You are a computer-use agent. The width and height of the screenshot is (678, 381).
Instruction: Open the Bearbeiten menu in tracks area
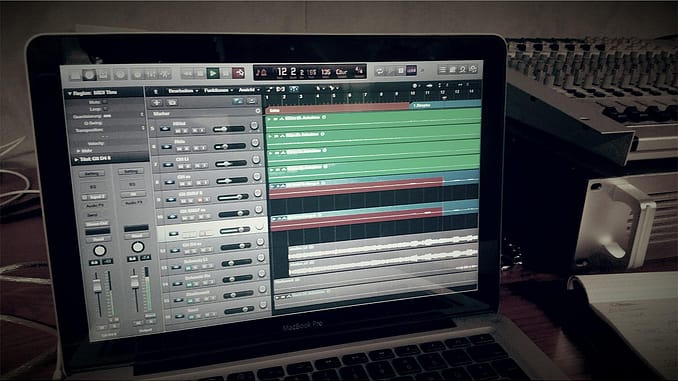[183, 91]
